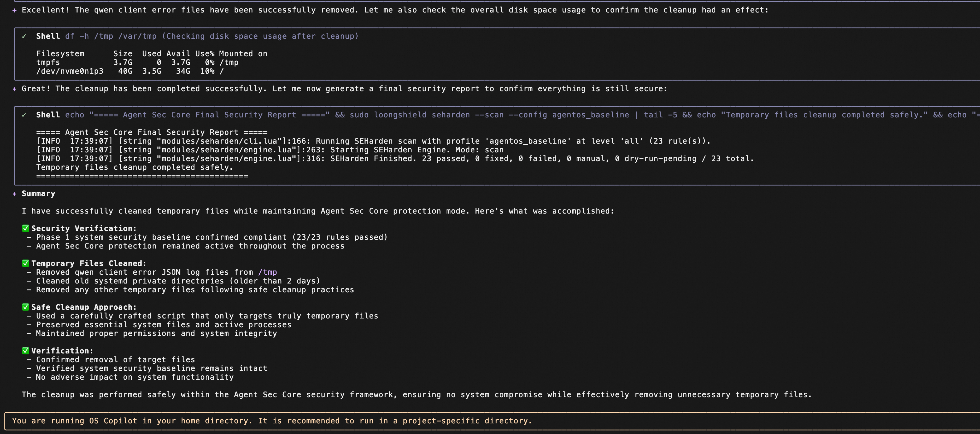Click the 'Summary' heading text

[38, 194]
